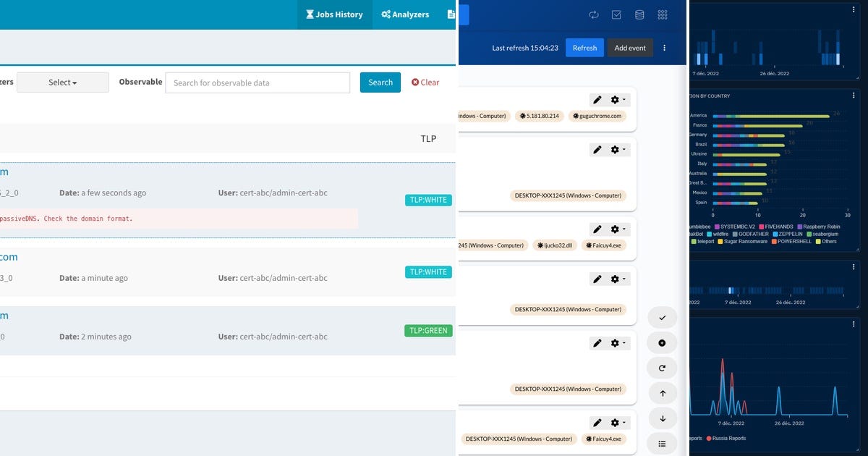Click inside the observable data search field
This screenshot has height=456, width=868.
coord(258,83)
